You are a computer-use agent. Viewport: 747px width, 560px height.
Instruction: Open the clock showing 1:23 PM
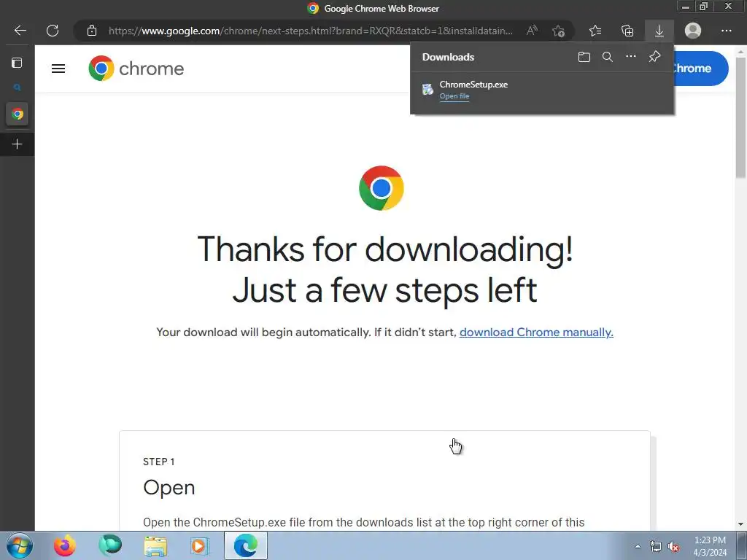(x=710, y=546)
